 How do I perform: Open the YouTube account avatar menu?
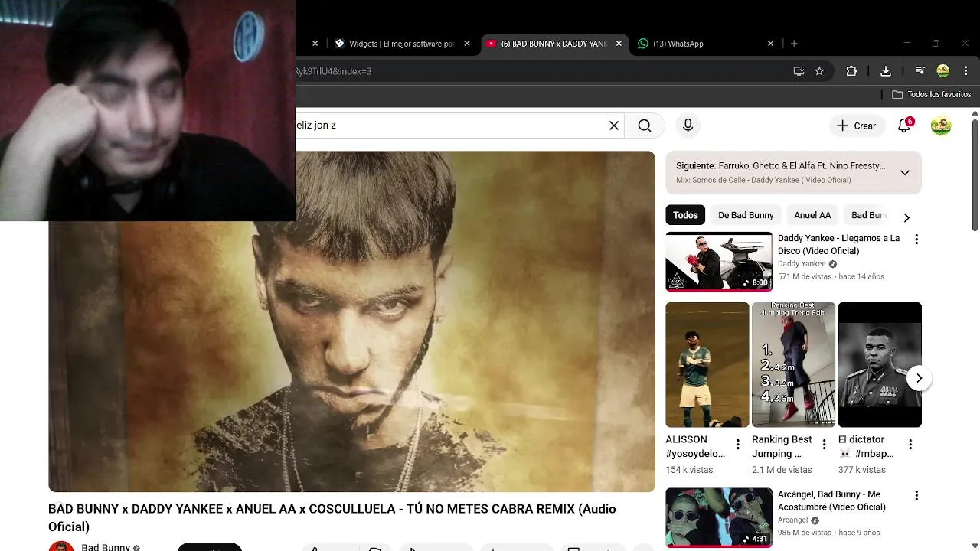(x=941, y=126)
